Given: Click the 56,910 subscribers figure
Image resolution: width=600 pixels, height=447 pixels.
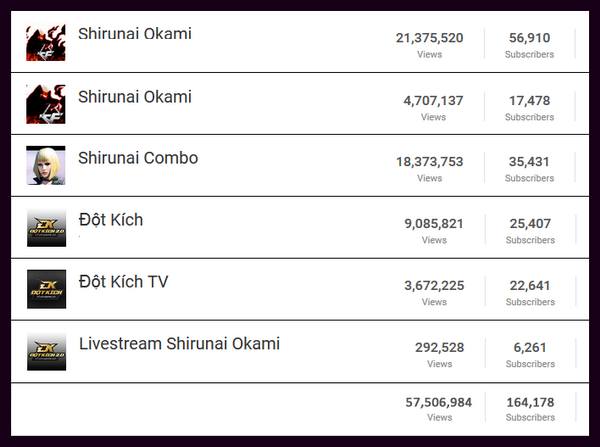Looking at the screenshot, I should tap(529, 39).
